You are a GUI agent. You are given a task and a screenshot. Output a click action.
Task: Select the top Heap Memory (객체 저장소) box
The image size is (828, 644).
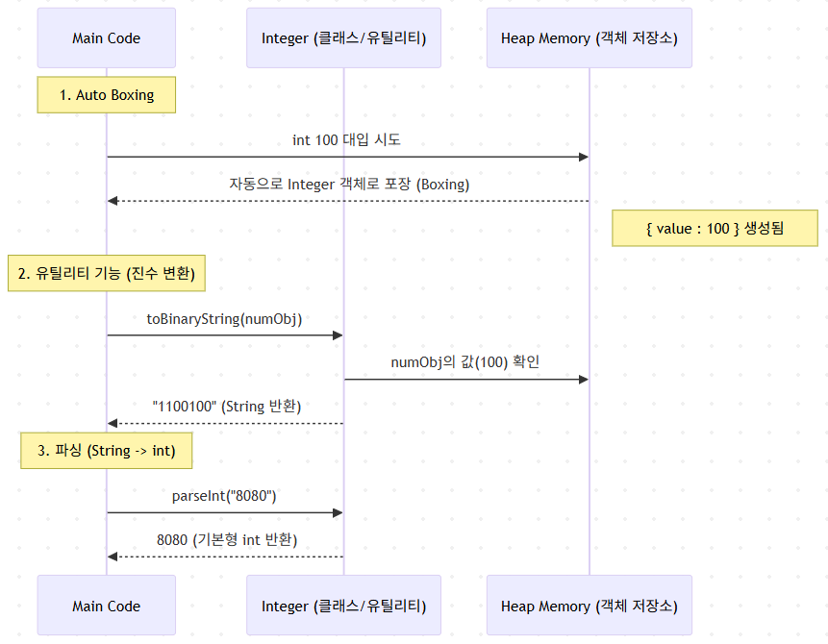click(x=590, y=38)
